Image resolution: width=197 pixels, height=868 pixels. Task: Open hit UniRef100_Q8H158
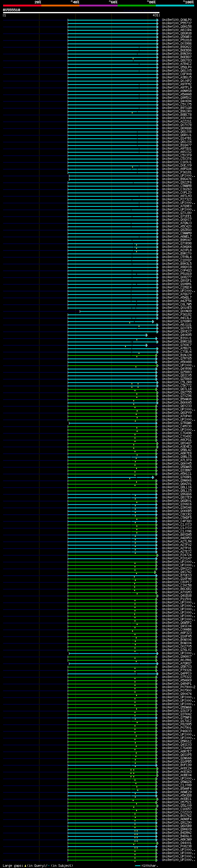(177, 26)
